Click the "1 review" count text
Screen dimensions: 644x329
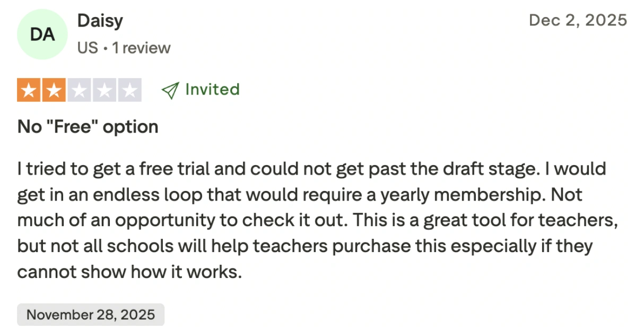tap(141, 48)
